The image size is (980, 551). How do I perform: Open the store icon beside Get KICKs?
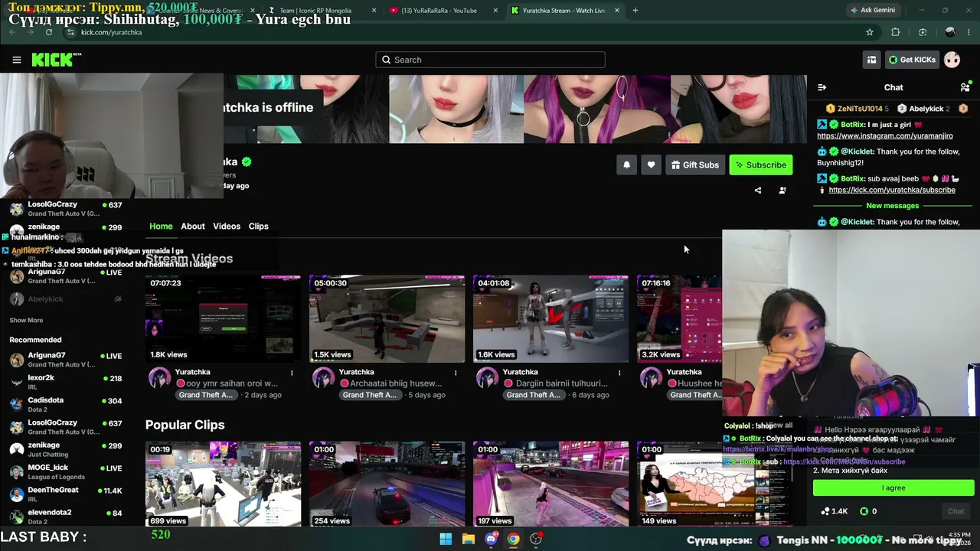(x=871, y=60)
